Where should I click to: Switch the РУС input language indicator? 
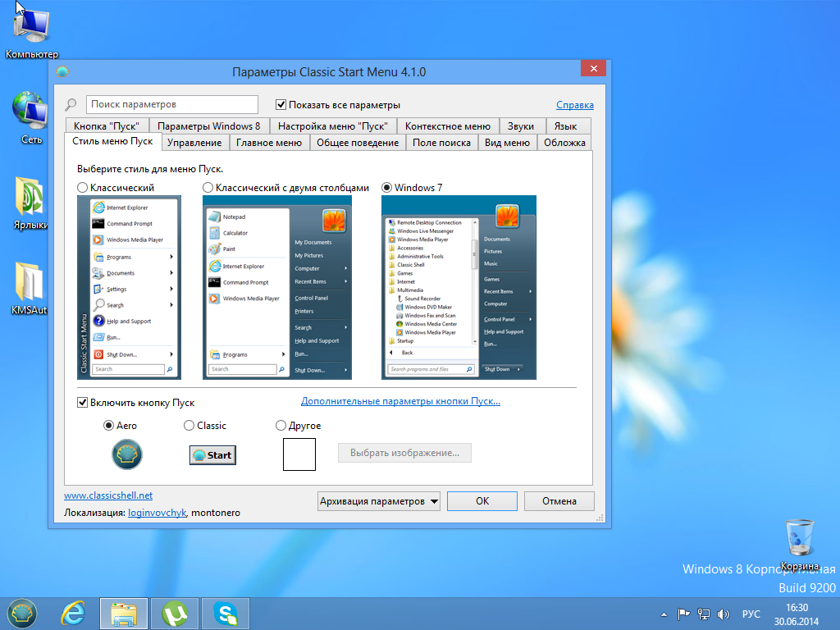click(751, 614)
